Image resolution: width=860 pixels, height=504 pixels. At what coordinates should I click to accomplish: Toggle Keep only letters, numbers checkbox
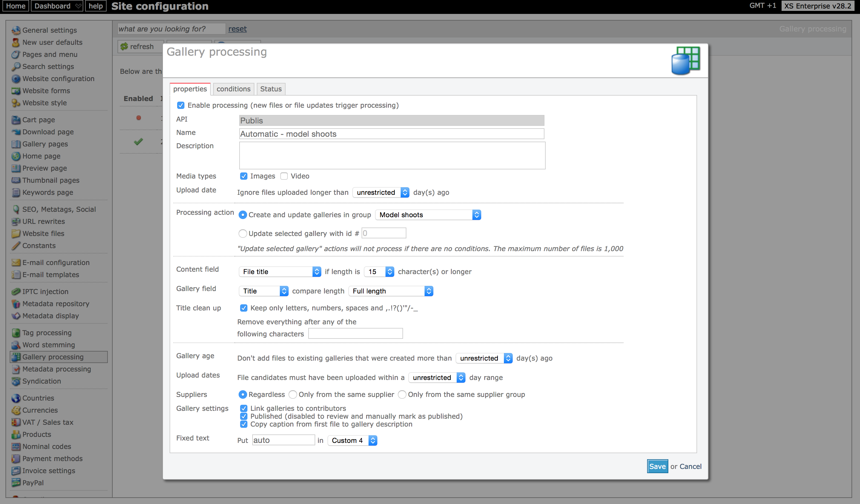pyautogui.click(x=244, y=308)
